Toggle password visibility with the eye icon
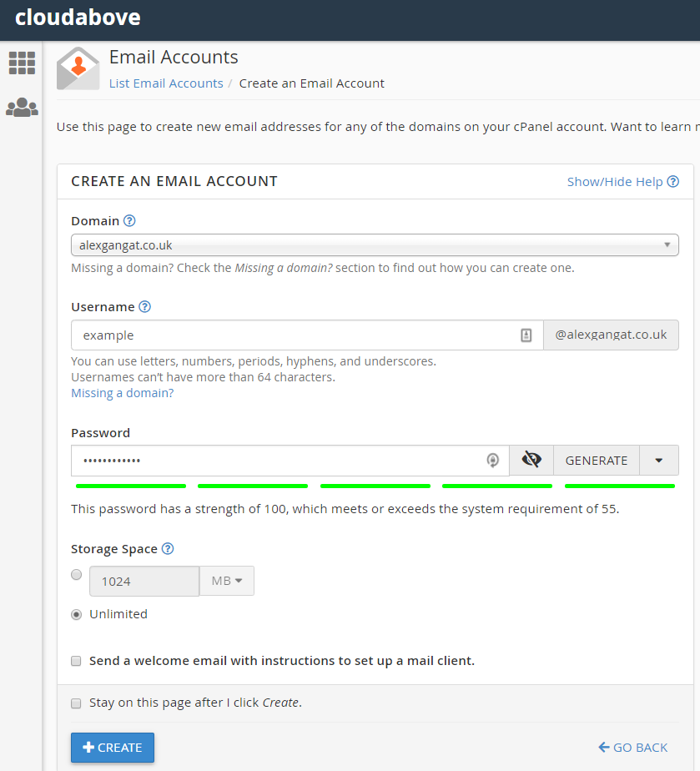The height and width of the screenshot is (771, 700). [531, 460]
